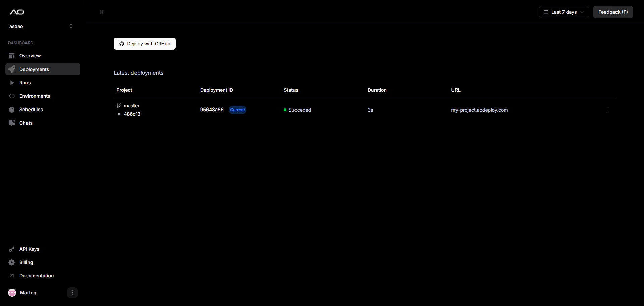Screen dimensions: 644x306
Task: Collapse the sidebar with the arrow icon
Action: click(x=101, y=12)
